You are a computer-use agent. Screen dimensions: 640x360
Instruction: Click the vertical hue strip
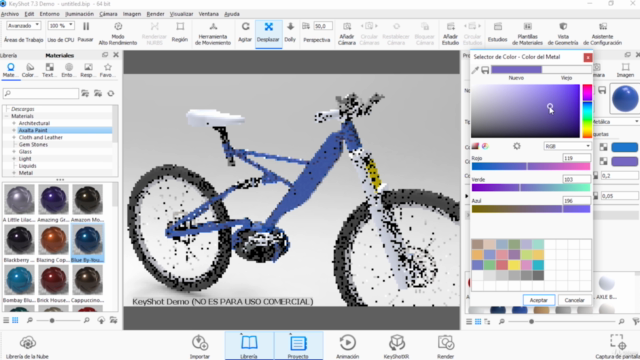pos(587,111)
